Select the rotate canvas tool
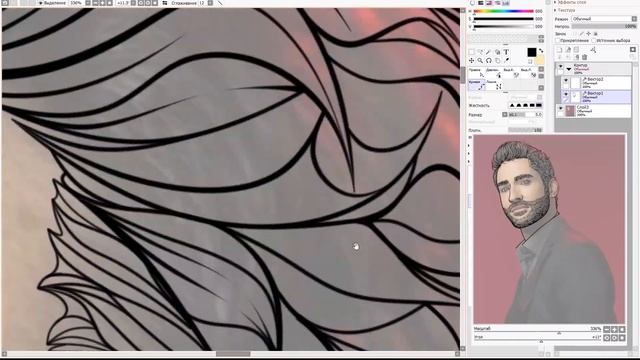Screen dimensions: 640x360 pos(489,61)
